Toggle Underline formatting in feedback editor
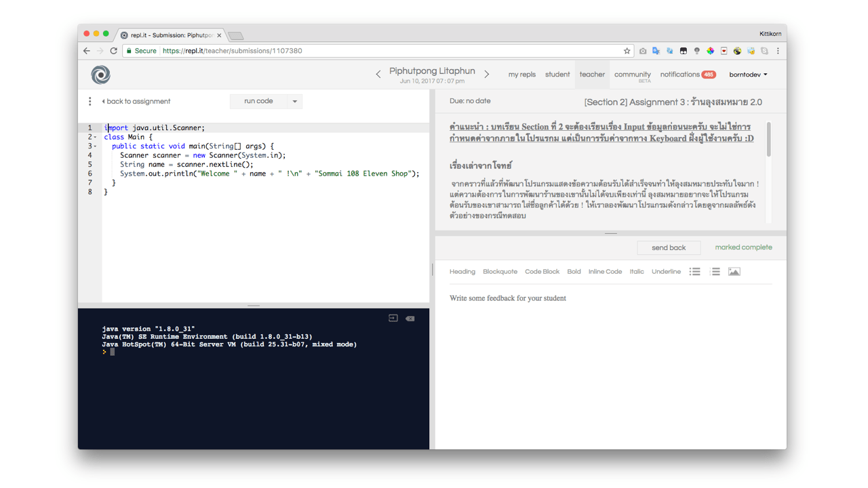 666,272
